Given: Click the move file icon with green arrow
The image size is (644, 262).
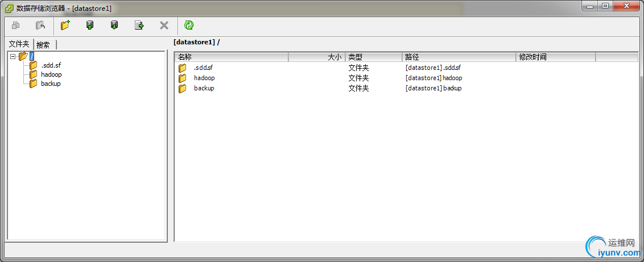Looking at the screenshot, I should [x=139, y=26].
